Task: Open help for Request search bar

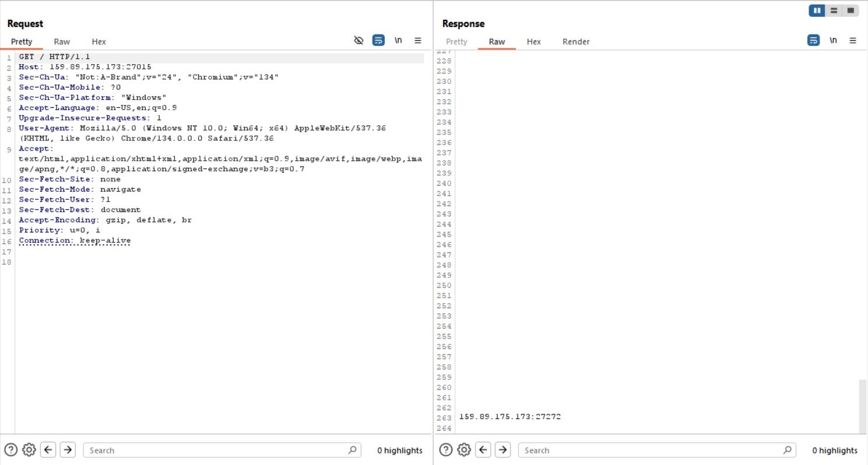Action: click(10, 450)
